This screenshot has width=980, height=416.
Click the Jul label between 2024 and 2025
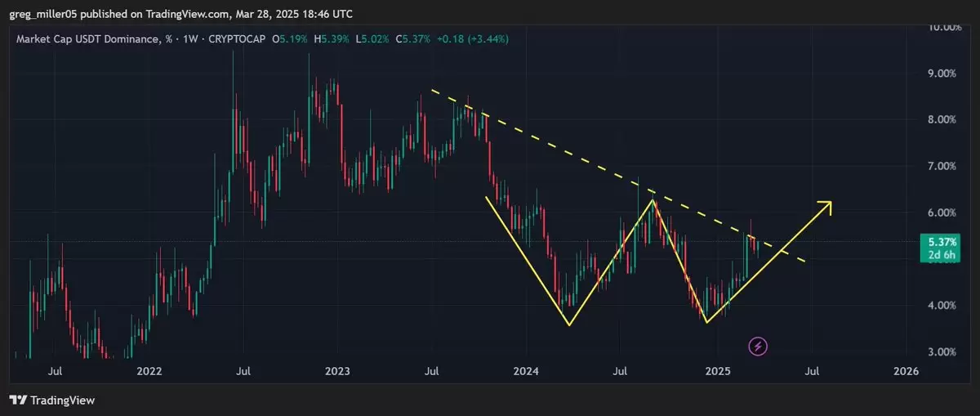pyautogui.click(x=620, y=371)
